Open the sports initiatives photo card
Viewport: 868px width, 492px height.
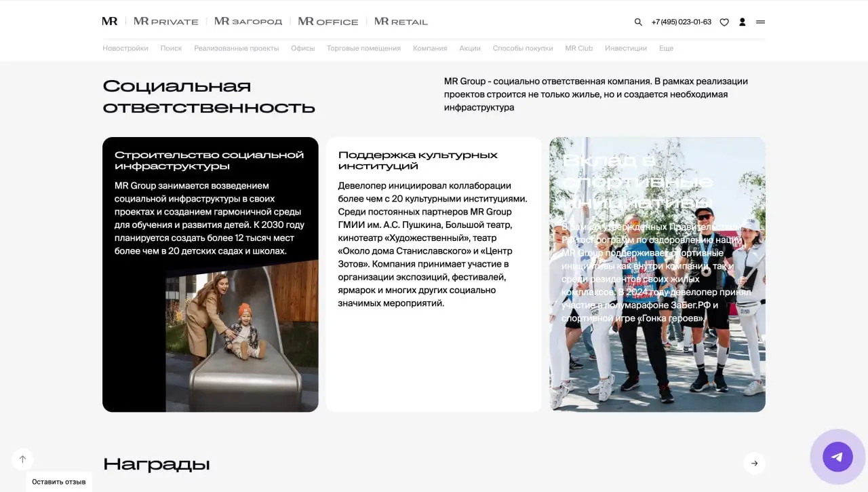(x=657, y=274)
